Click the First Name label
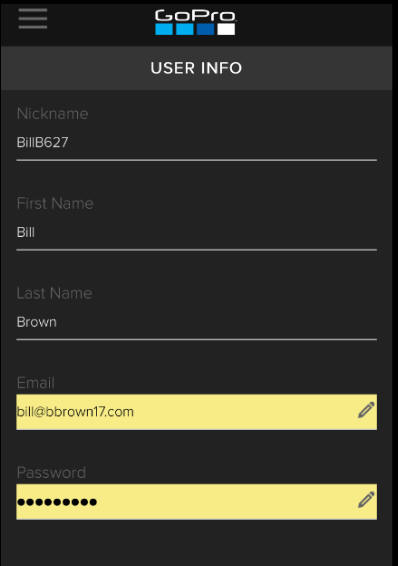The width and height of the screenshot is (398, 566). [x=55, y=204]
